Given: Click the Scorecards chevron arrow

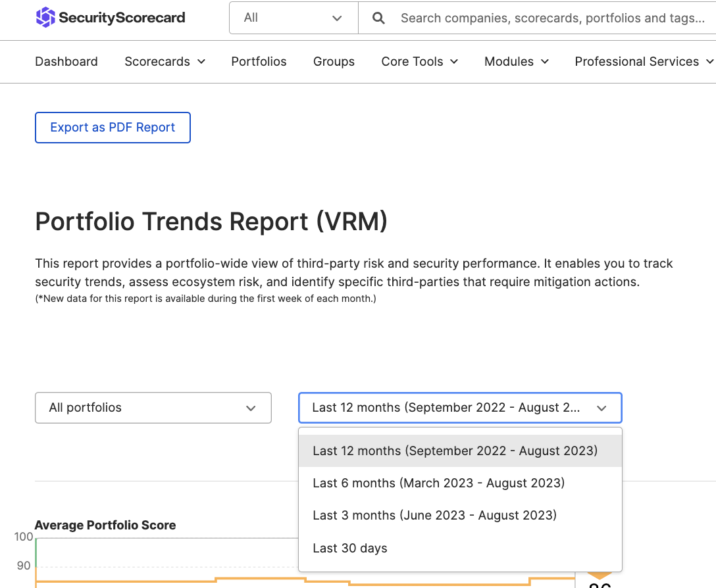Looking at the screenshot, I should click(x=201, y=62).
